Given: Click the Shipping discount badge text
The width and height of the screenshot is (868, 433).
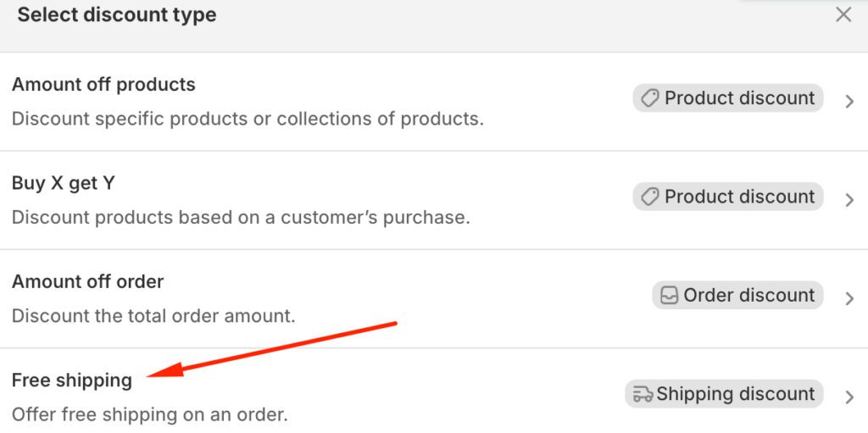Looking at the screenshot, I should [x=735, y=394].
